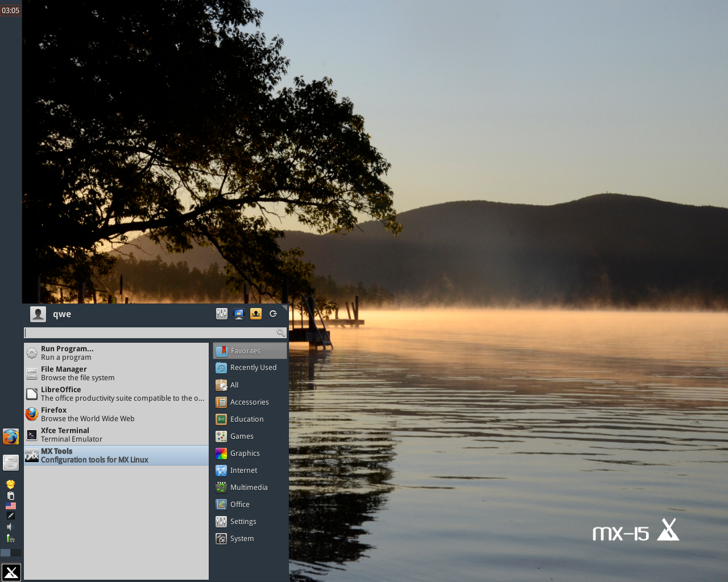Click the Log Out icon in menu header
The image size is (728, 582).
coord(273,314)
